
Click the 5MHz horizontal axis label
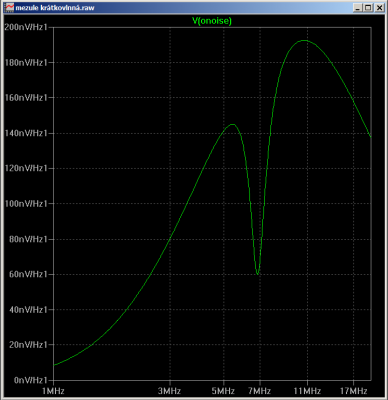224,391
